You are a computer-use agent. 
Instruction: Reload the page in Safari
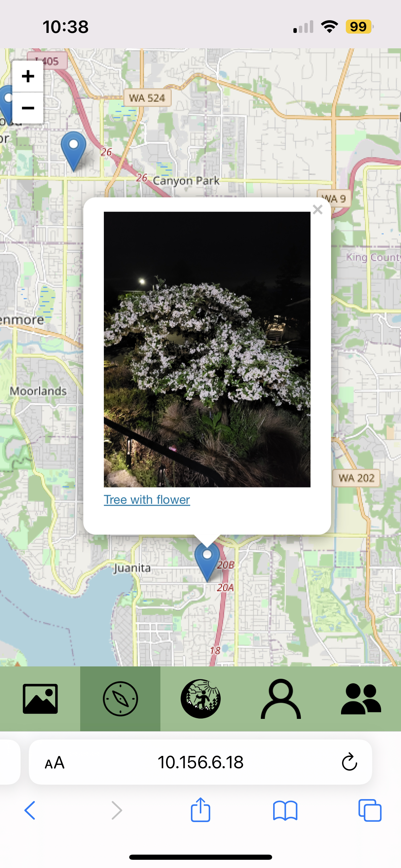[x=349, y=762]
